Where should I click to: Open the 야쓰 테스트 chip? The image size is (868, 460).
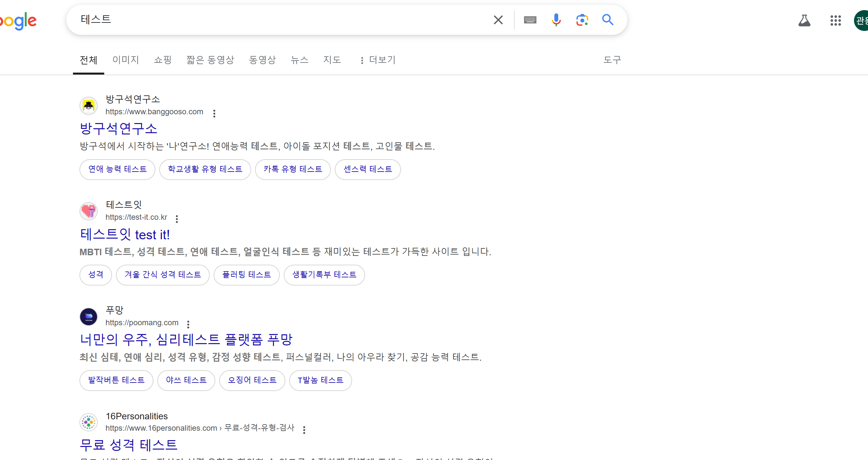[186, 380]
